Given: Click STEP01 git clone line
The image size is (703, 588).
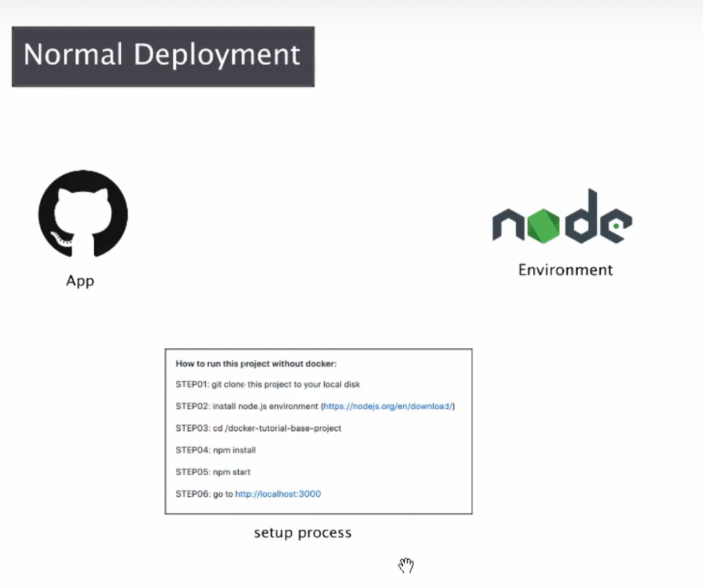Looking at the screenshot, I should (x=268, y=384).
